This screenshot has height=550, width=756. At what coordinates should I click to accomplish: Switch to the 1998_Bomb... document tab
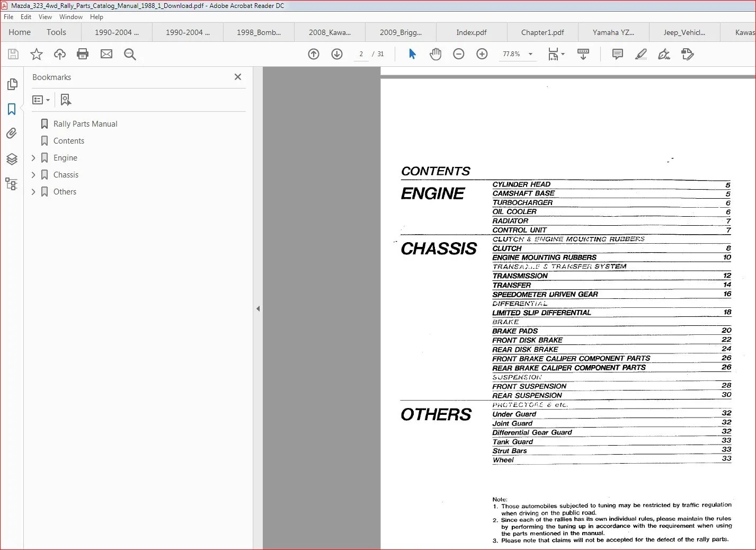(x=259, y=32)
